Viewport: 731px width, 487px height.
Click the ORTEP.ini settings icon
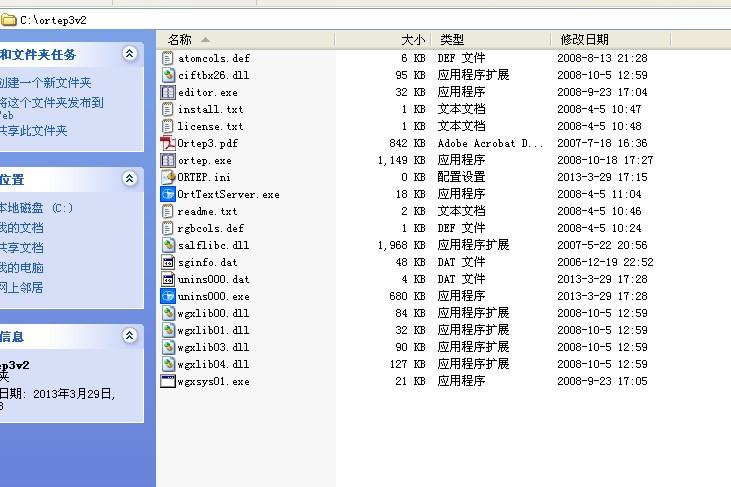pyautogui.click(x=167, y=177)
